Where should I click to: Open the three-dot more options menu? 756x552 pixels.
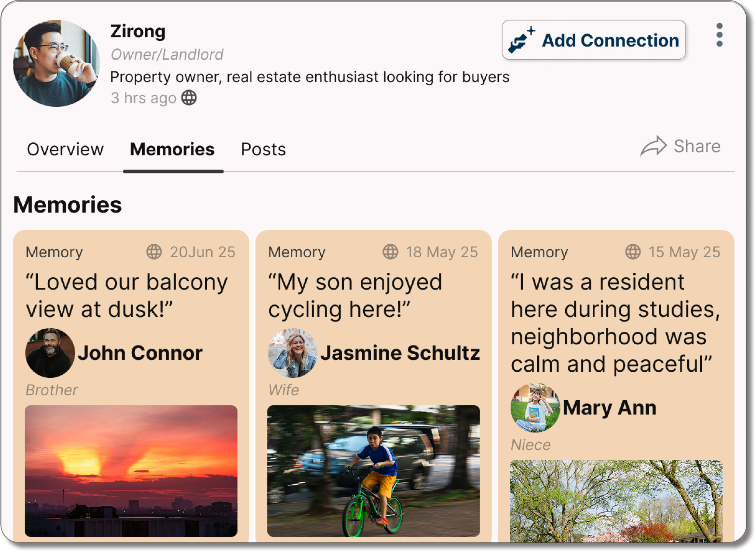pos(719,35)
